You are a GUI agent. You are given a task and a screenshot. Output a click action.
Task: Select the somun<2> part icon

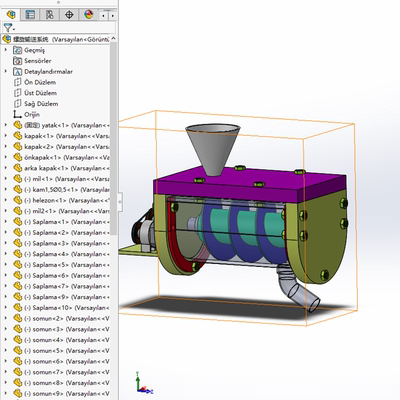(x=18, y=318)
